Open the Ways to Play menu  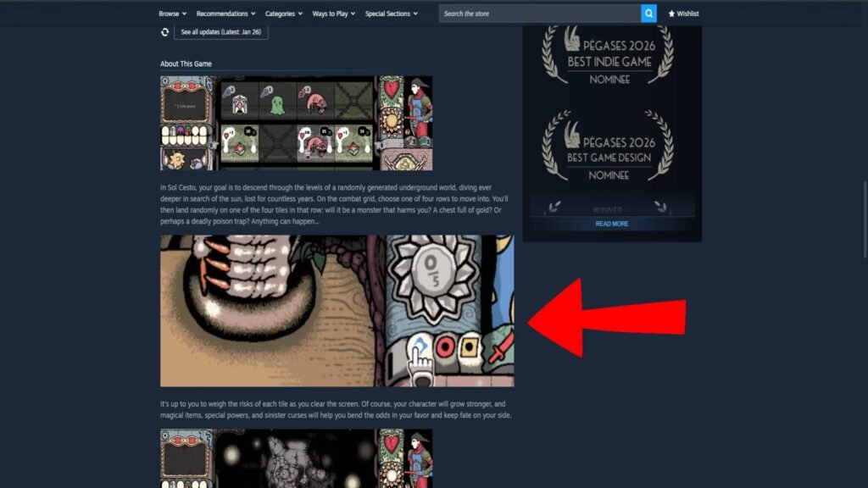(x=334, y=14)
